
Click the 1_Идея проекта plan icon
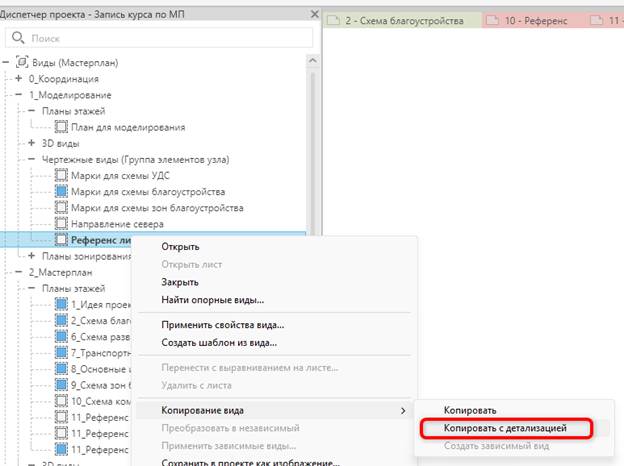61,304
